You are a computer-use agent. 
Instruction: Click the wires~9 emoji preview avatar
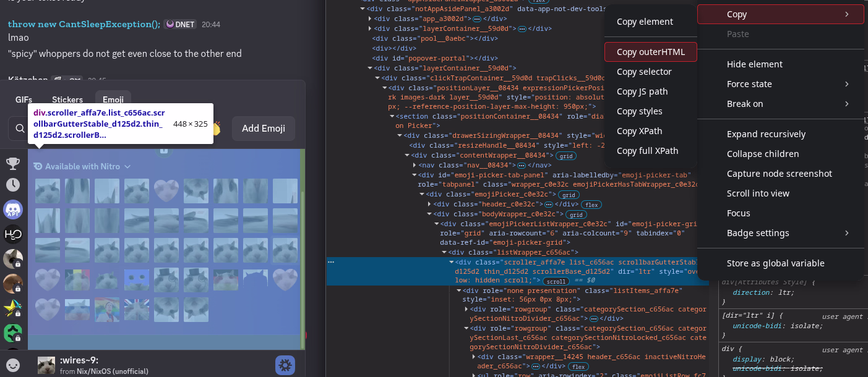(46, 365)
